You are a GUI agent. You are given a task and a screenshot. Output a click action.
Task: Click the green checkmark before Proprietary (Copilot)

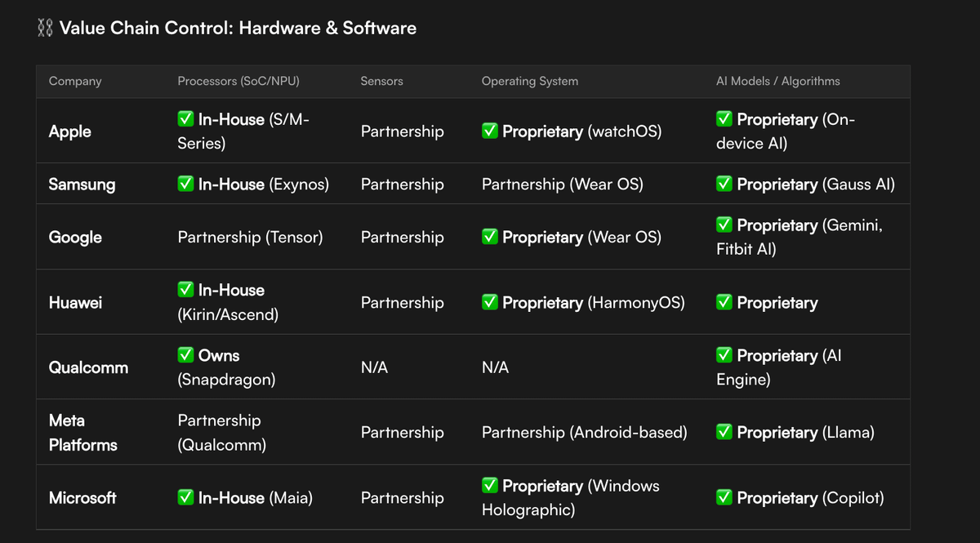[x=724, y=497]
